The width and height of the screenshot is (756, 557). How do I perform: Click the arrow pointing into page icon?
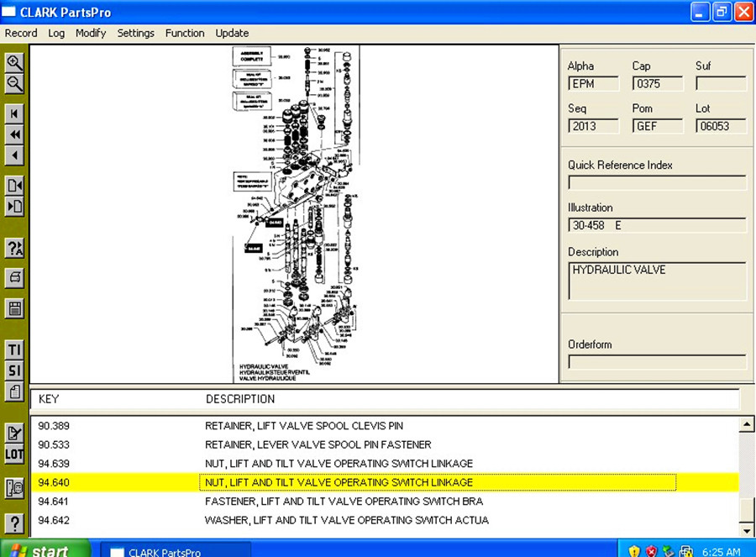(x=14, y=207)
